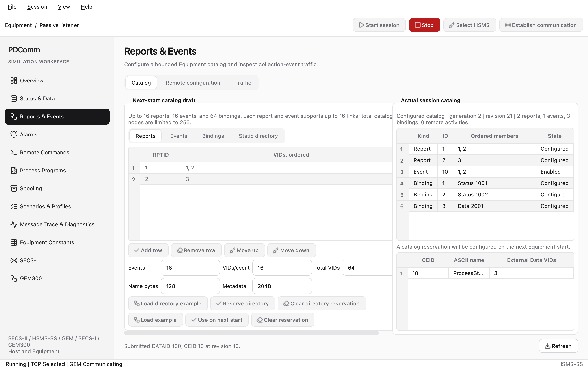Click Move up button

[x=244, y=250]
